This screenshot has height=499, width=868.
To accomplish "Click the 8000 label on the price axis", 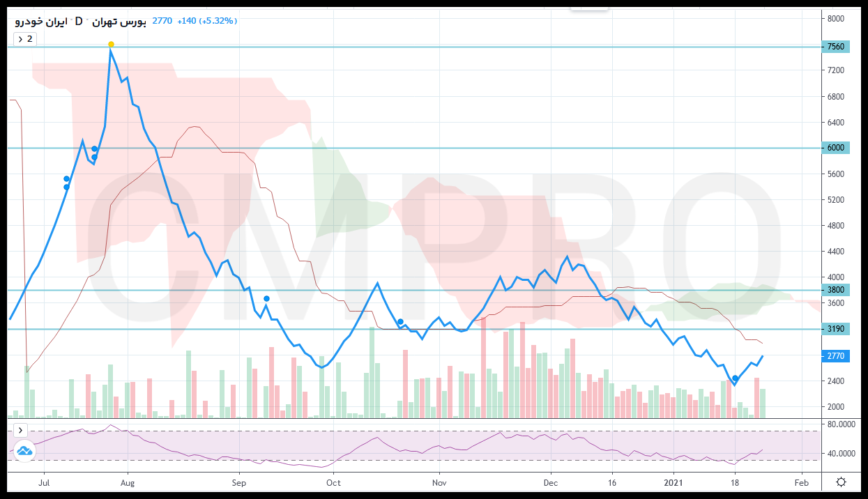I will pyautogui.click(x=837, y=19).
